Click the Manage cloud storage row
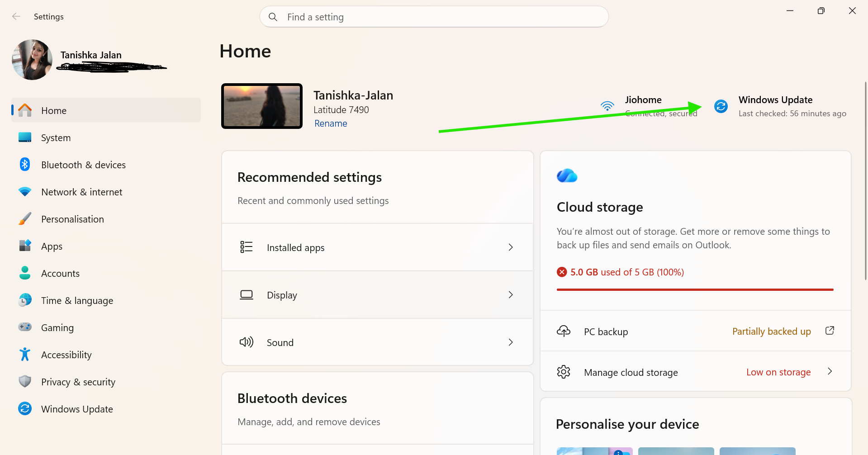This screenshot has width=868, height=455. [x=696, y=372]
